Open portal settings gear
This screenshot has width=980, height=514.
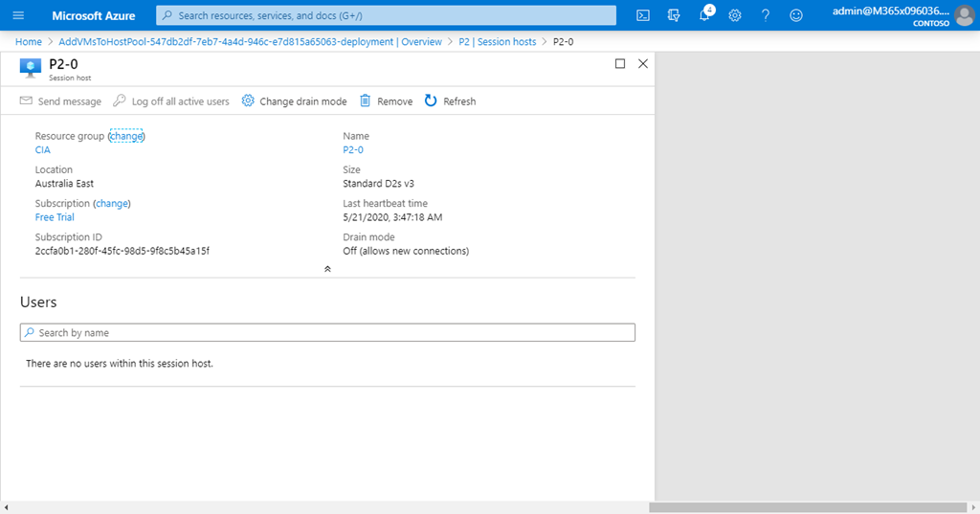tap(735, 15)
